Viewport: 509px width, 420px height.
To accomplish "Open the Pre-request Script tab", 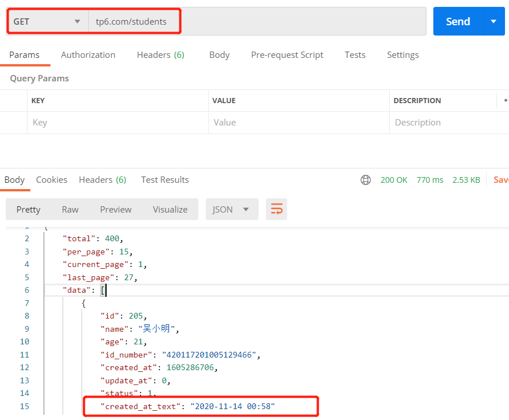I will (287, 55).
